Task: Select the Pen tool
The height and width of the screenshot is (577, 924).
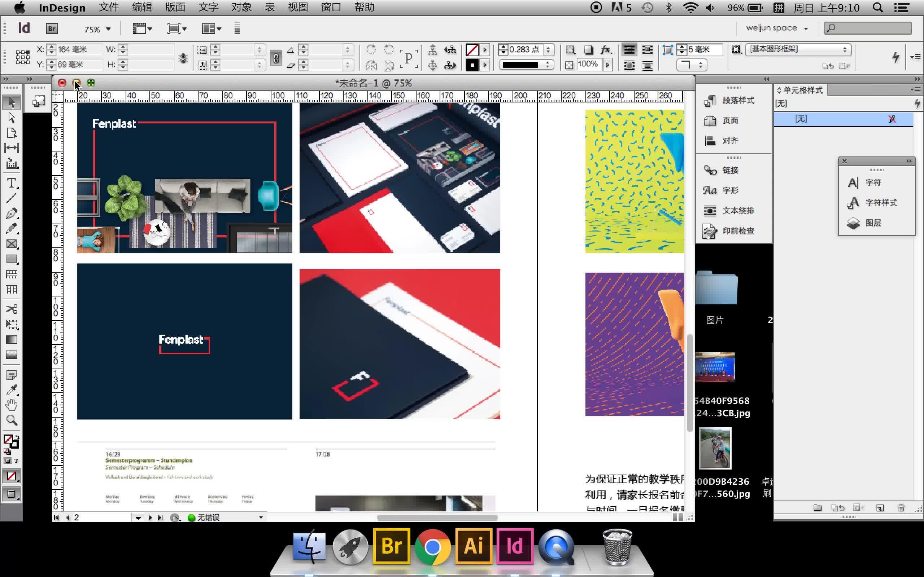Action: point(12,213)
